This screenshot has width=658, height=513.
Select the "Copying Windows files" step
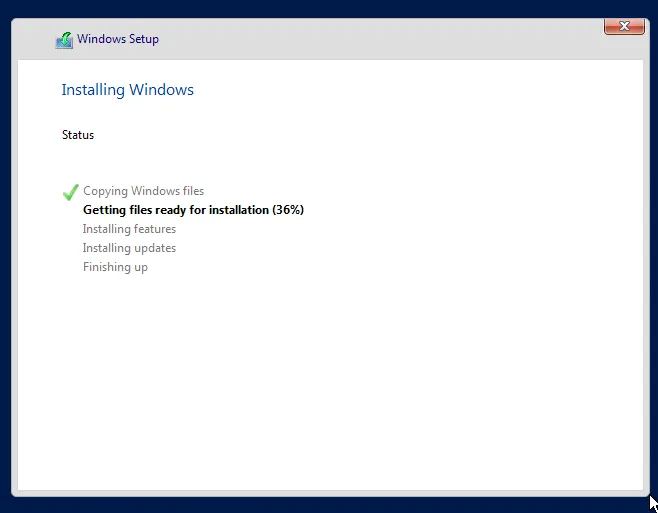pyautogui.click(x=143, y=191)
